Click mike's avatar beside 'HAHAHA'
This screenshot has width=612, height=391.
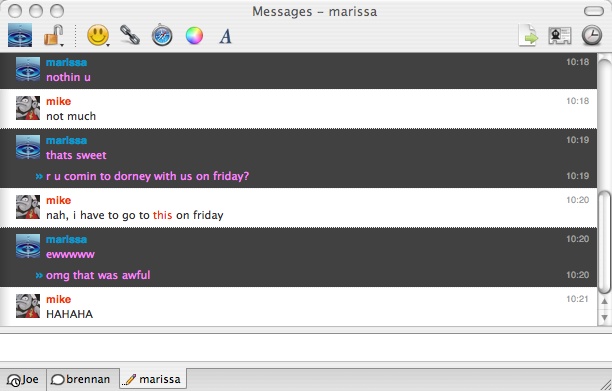tap(28, 306)
